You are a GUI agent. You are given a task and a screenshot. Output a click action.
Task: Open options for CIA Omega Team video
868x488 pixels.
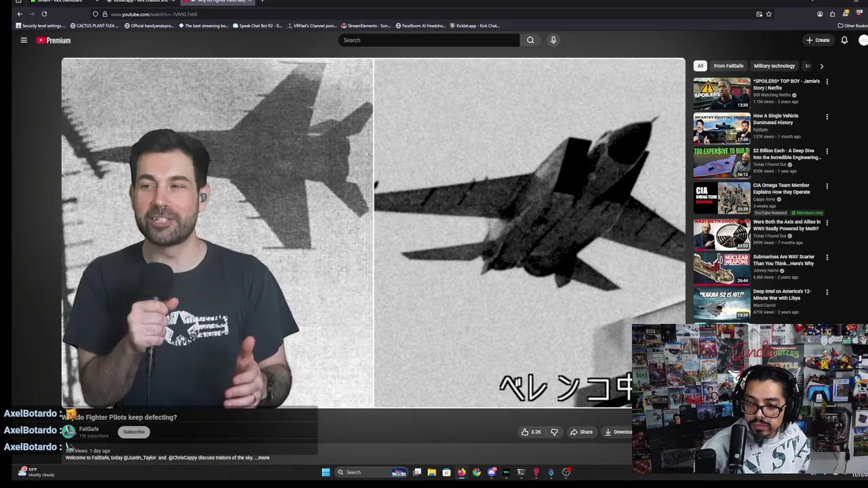(x=827, y=186)
